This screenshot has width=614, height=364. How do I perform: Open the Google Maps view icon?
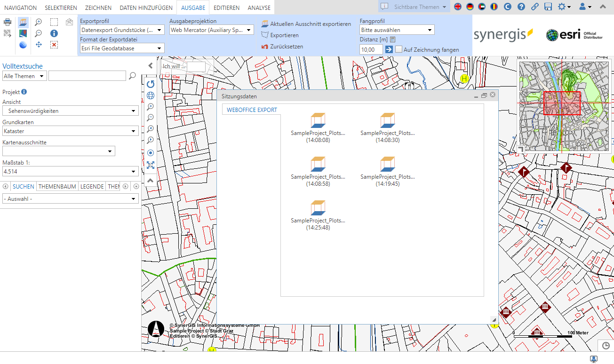coord(23,33)
